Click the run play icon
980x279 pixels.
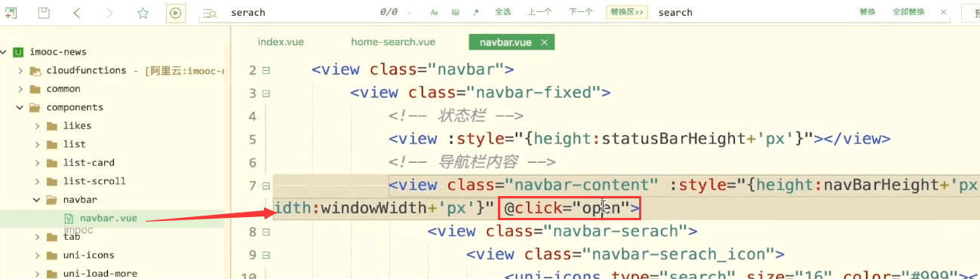176,12
